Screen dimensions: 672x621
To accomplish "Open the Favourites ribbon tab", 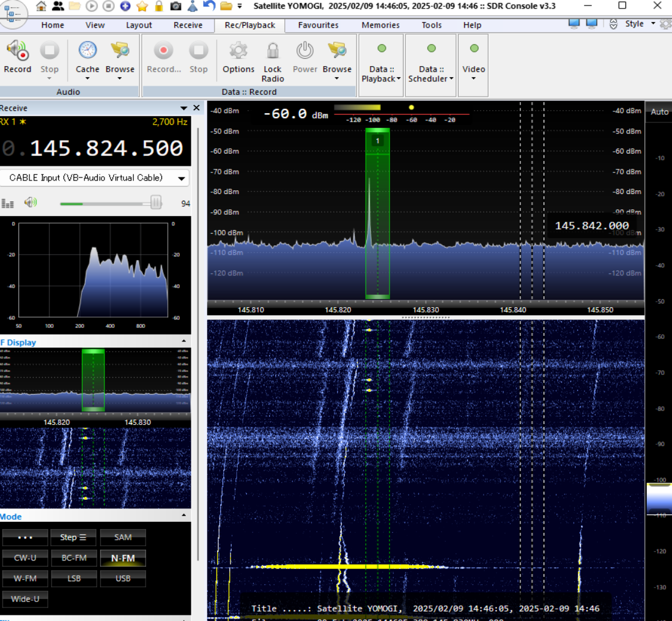I will [318, 25].
